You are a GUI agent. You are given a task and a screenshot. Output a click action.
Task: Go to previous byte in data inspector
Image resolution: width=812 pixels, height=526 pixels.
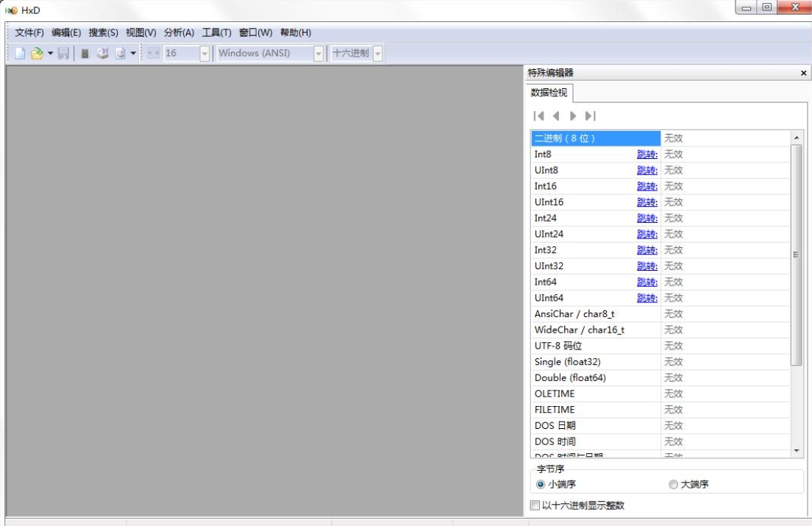point(556,116)
